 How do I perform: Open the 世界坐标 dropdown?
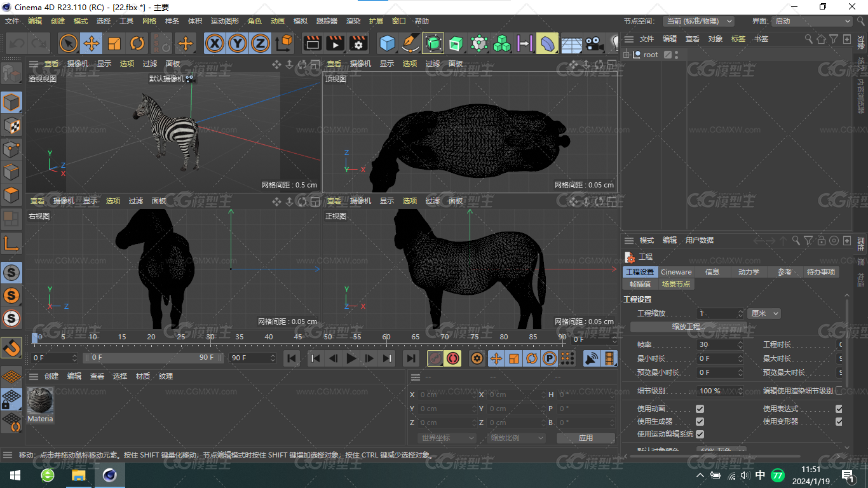(447, 438)
